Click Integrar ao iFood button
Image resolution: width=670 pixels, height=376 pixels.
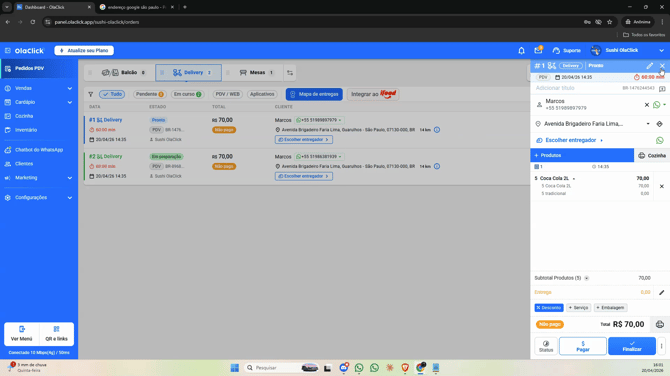pos(373,94)
